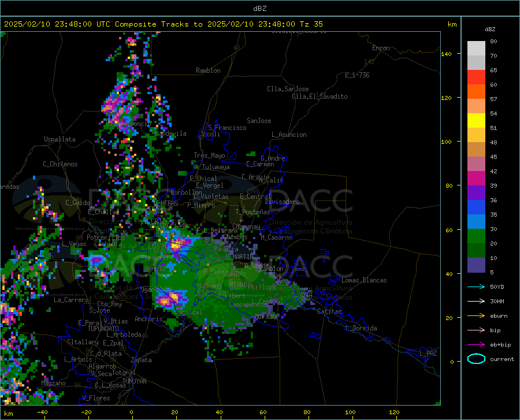Click the eburn legend label
This screenshot has width=520, height=420.
tap(499, 316)
